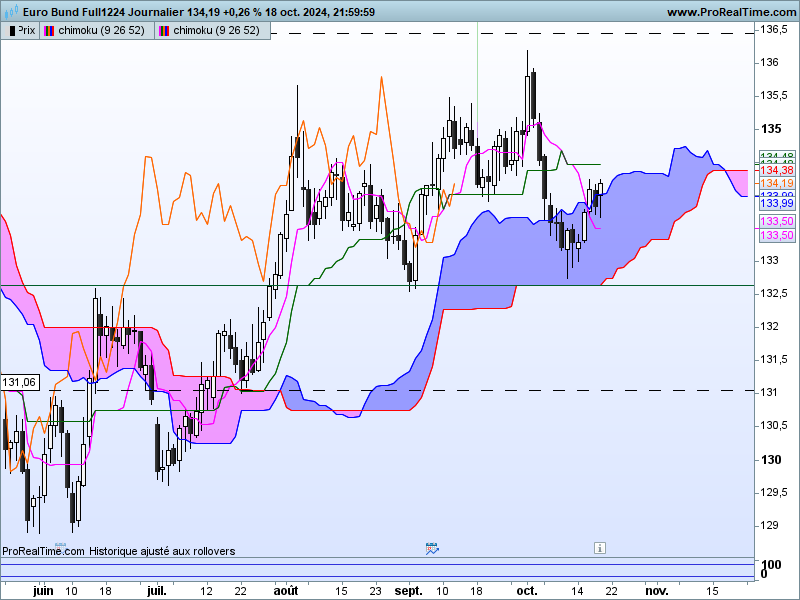Open the calendar chart event icon
The width and height of the screenshot is (800, 600).
click(x=432, y=548)
